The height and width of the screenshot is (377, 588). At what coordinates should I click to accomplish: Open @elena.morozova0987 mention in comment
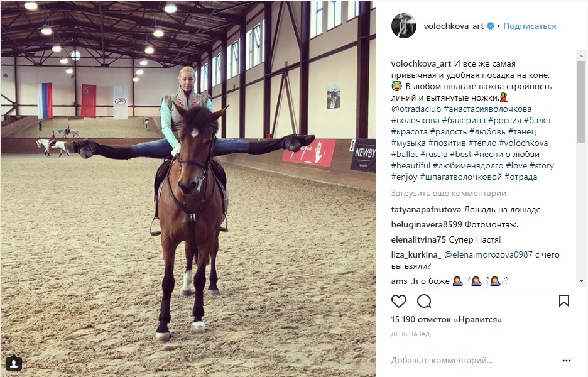click(488, 254)
